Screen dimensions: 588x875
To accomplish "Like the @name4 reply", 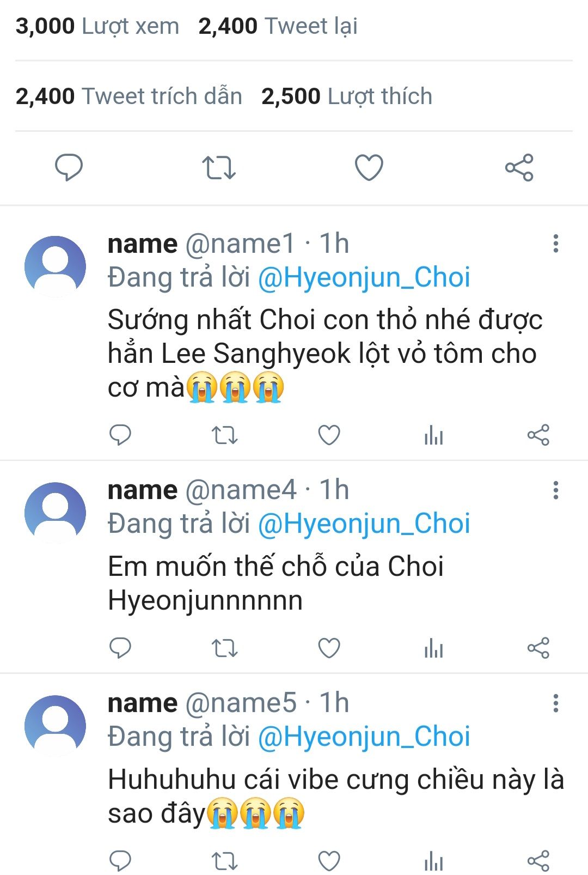I will 329,648.
